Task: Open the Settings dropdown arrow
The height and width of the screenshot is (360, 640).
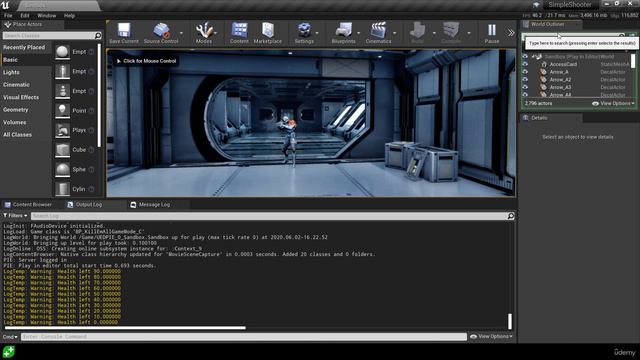Action: (x=317, y=33)
